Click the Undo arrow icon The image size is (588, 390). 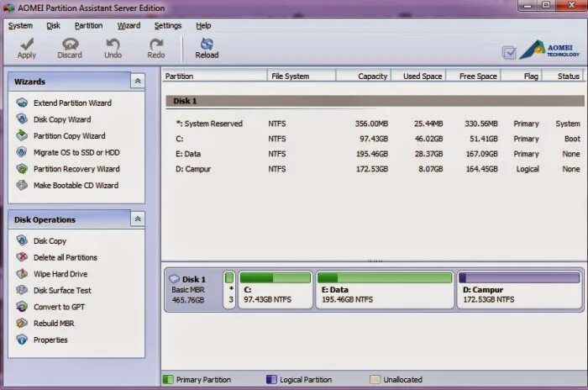(x=113, y=44)
